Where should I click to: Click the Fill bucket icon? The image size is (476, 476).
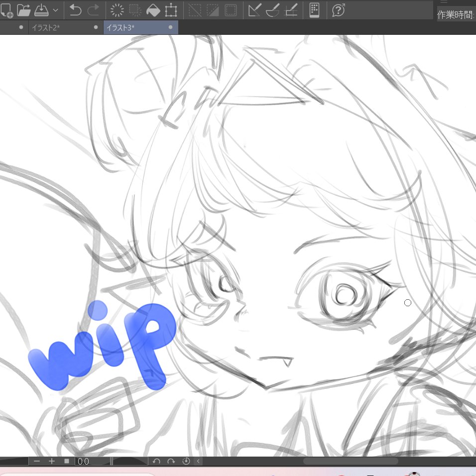pos(153,10)
